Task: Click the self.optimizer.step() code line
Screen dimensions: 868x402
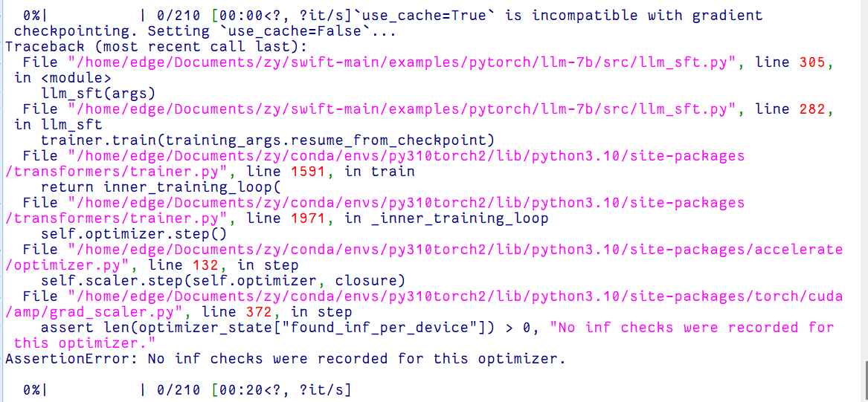Action: click(134, 234)
